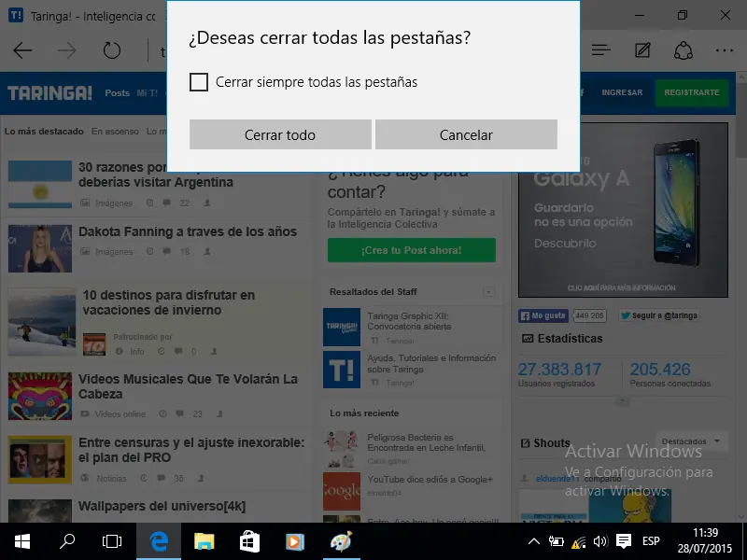This screenshot has height=560, width=747.
Task: Click the Dakota Fanning thumbnail
Action: coord(40,248)
